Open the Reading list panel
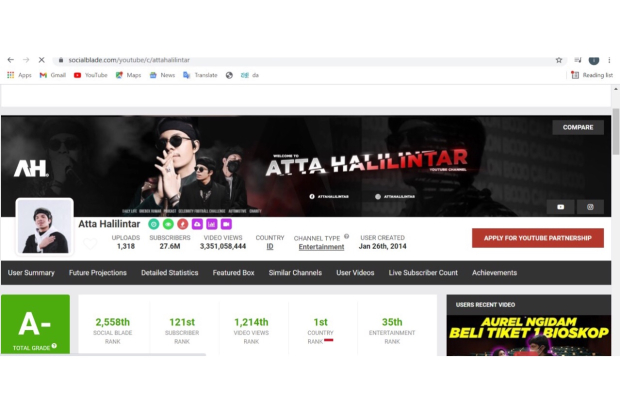This screenshot has width=620, height=413. pyautogui.click(x=591, y=75)
